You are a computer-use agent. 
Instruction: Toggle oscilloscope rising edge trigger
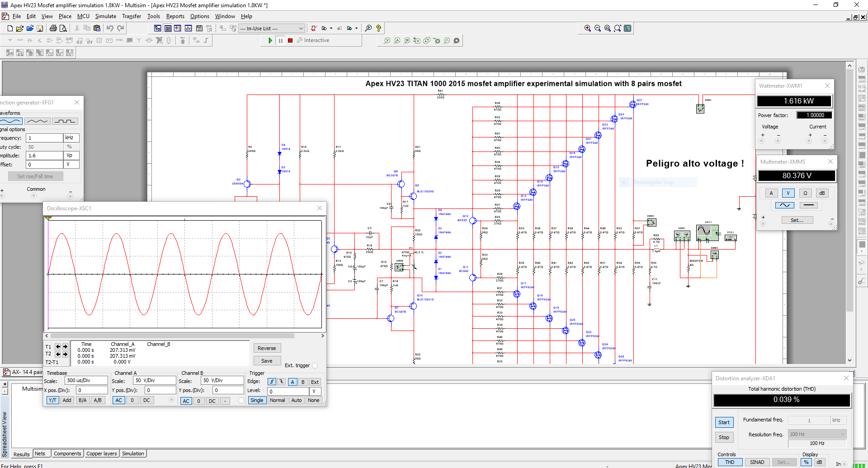pos(272,382)
